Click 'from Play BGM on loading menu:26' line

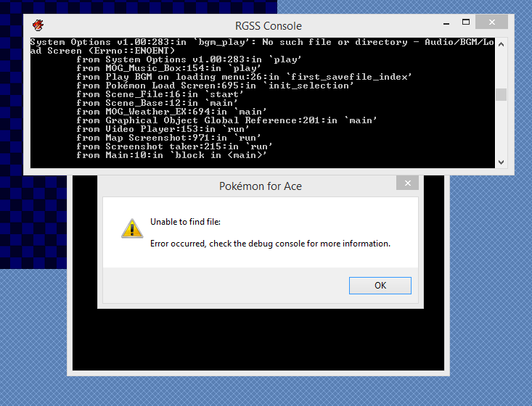pos(244,77)
